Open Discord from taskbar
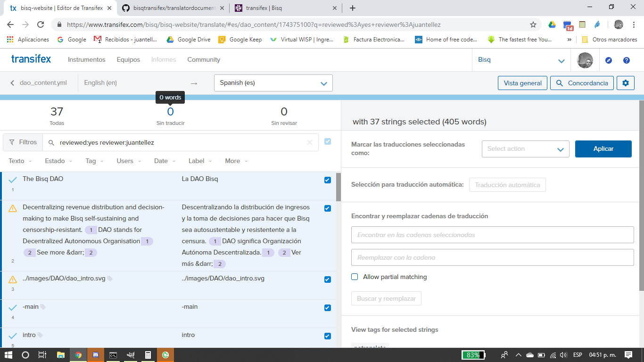Screen dimensions: 644x362 [96, 355]
